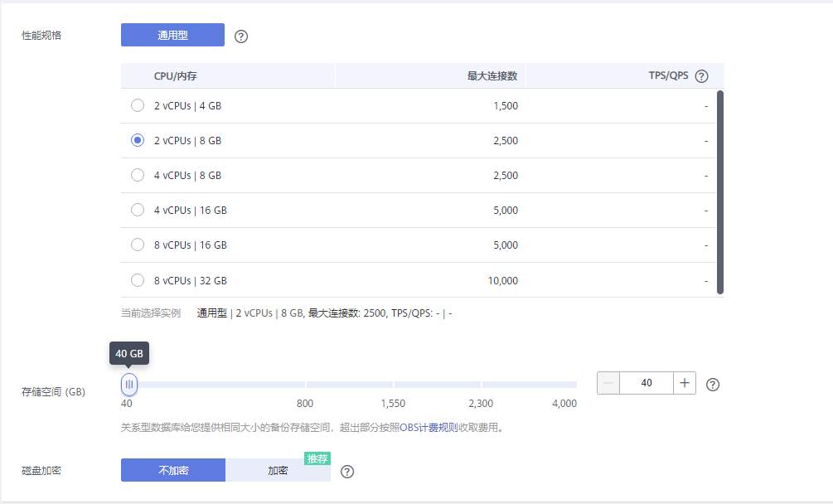Click 2,500 in 4 vCPUs | 8 GB row

point(506,175)
